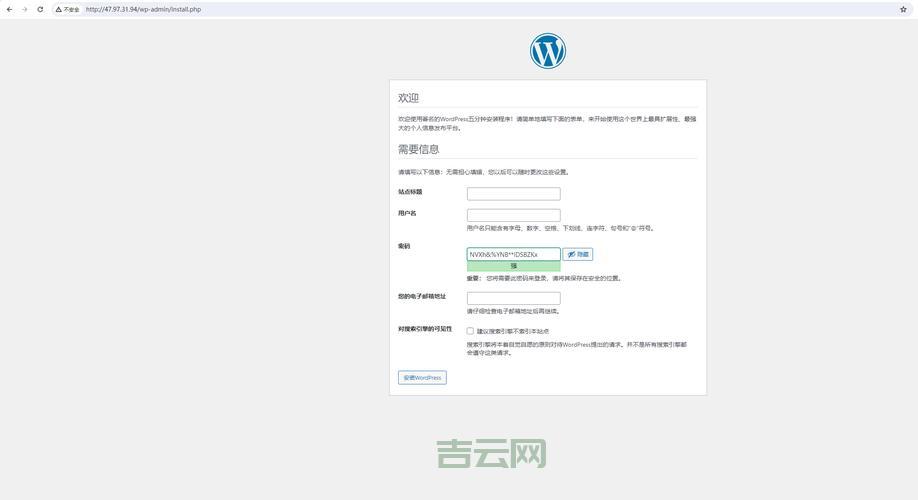Reload the page with the refresh icon
This screenshot has width=918, height=500.
click(40, 9)
